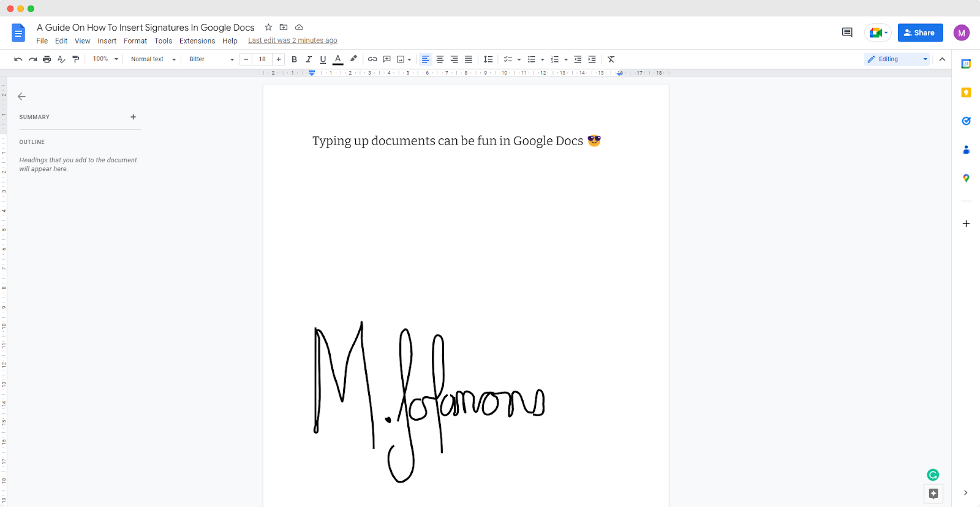Open the Edit menu
This screenshot has width=980, height=507.
coord(61,41)
